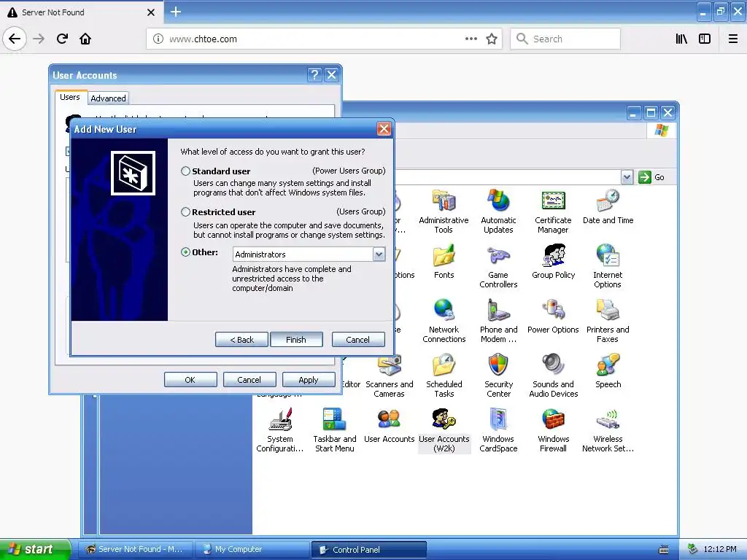Viewport: 747px width, 560px height.
Task: Expand the Administrators group dropdown
Action: (x=379, y=254)
